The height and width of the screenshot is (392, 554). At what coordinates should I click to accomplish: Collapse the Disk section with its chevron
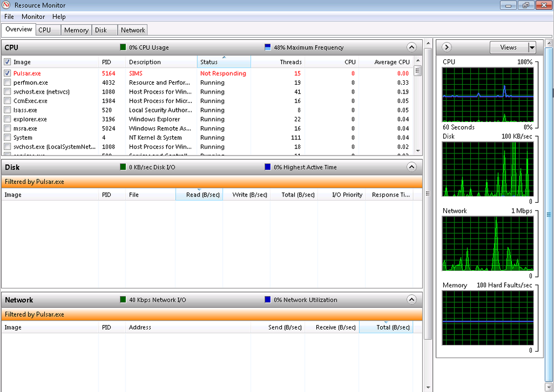point(412,167)
